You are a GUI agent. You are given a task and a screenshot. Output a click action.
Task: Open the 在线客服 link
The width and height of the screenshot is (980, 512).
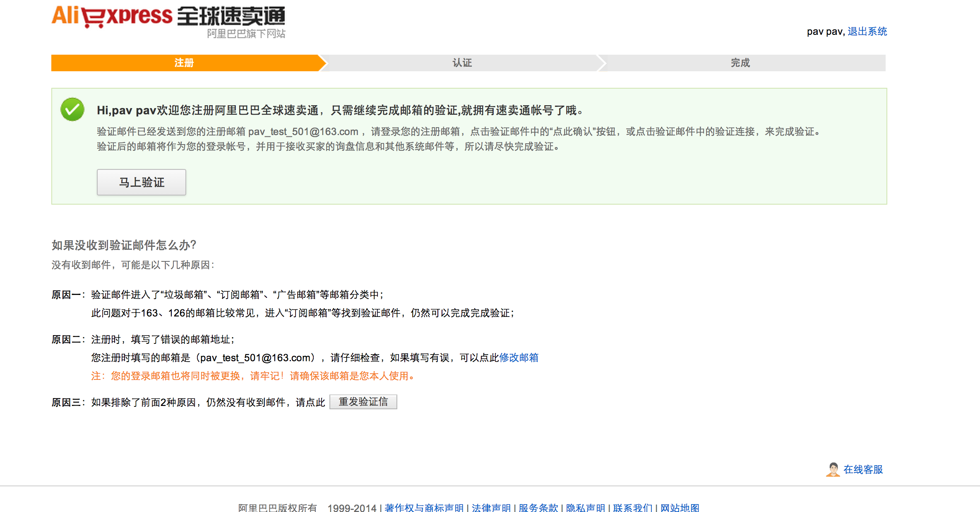click(863, 469)
